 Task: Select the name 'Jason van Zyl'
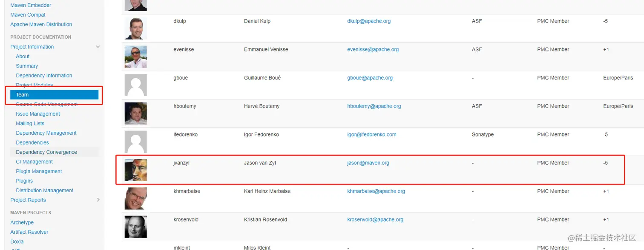click(x=260, y=163)
